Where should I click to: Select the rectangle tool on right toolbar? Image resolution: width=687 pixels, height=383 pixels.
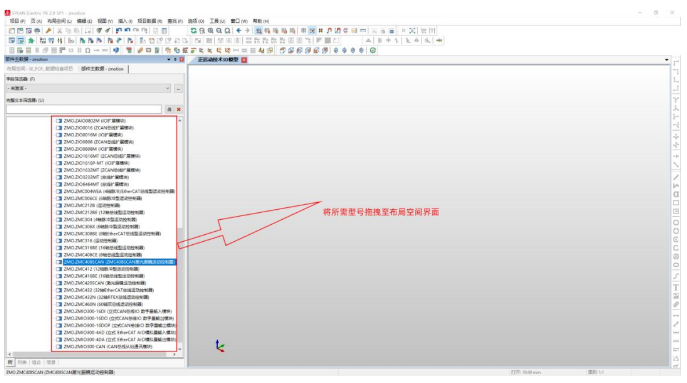tap(676, 203)
